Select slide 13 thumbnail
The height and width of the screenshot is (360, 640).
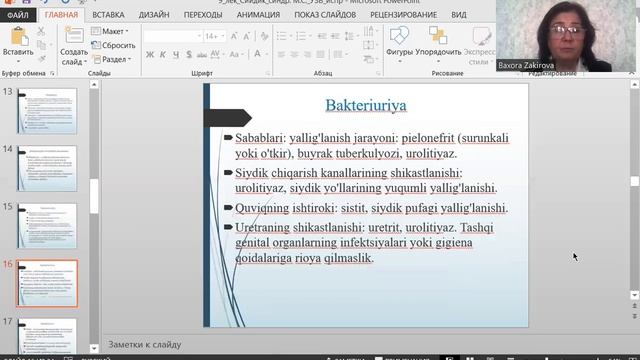pyautogui.click(x=47, y=111)
